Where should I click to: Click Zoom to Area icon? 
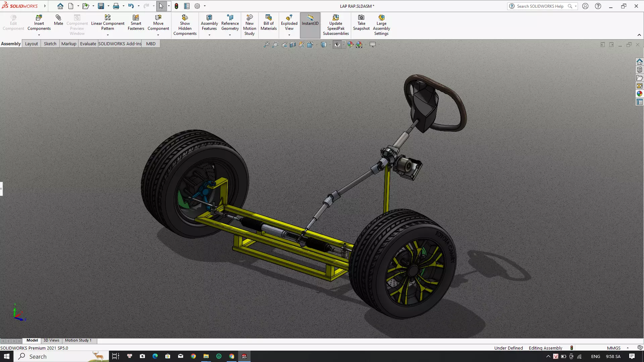coord(275,45)
